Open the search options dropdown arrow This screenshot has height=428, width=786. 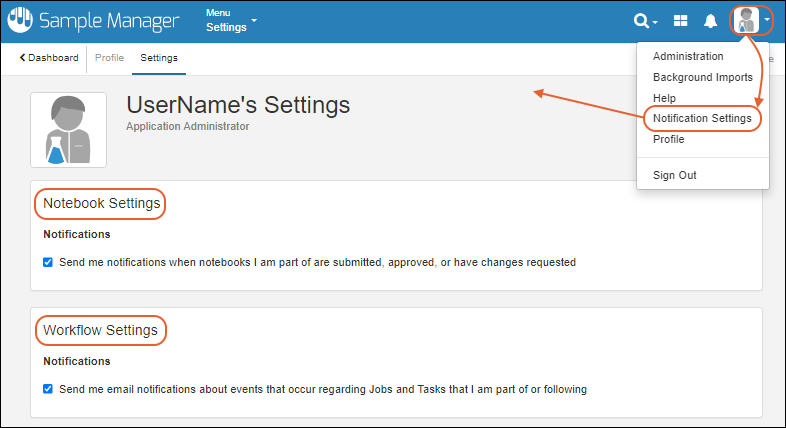click(655, 22)
